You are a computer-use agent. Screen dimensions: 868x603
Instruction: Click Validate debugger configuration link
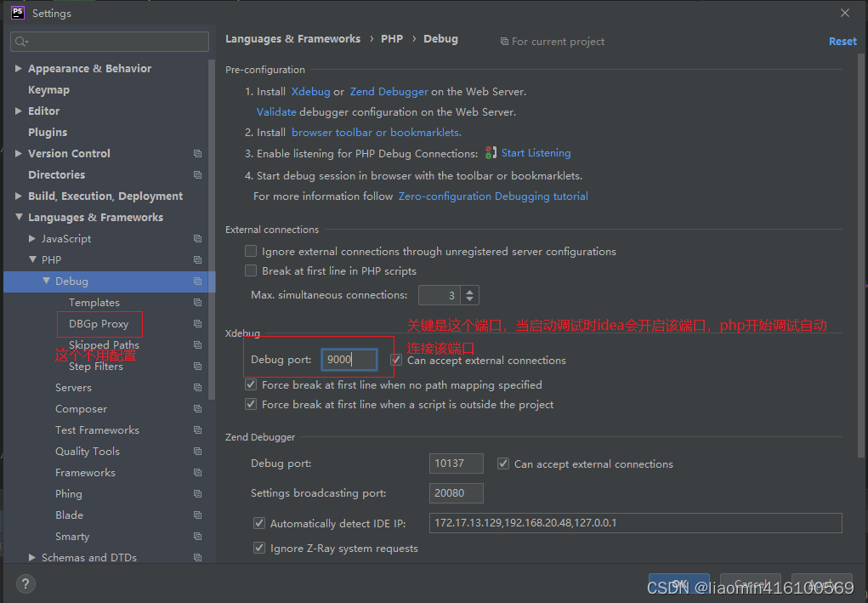pos(276,112)
